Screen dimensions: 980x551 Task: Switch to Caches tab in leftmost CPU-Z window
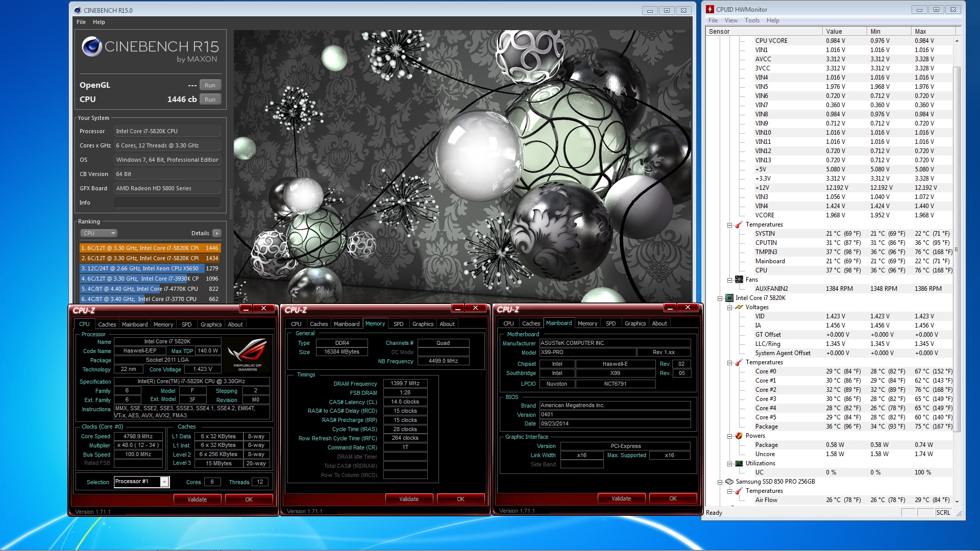coord(107,324)
